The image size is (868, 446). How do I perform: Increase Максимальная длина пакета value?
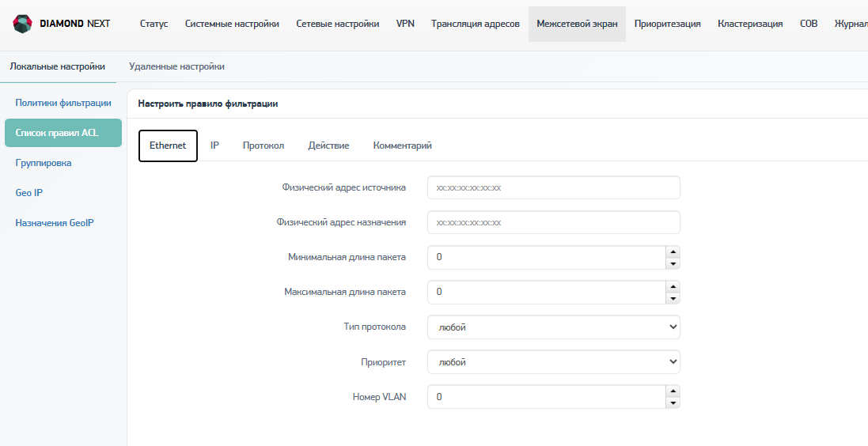(673, 286)
